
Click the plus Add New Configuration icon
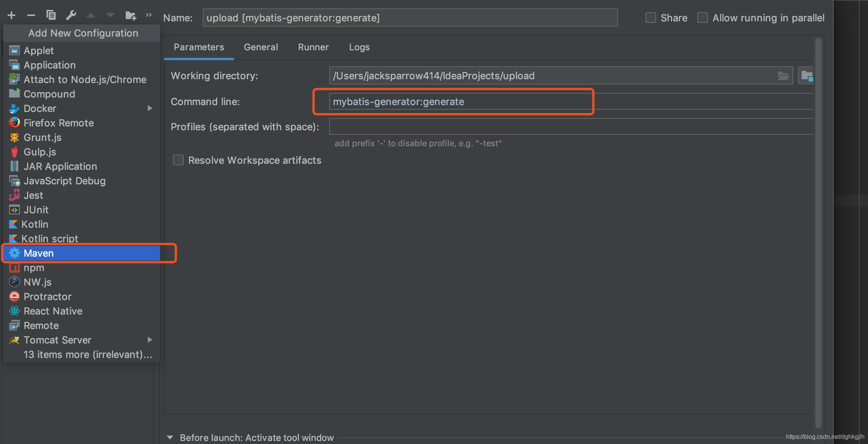click(x=11, y=15)
